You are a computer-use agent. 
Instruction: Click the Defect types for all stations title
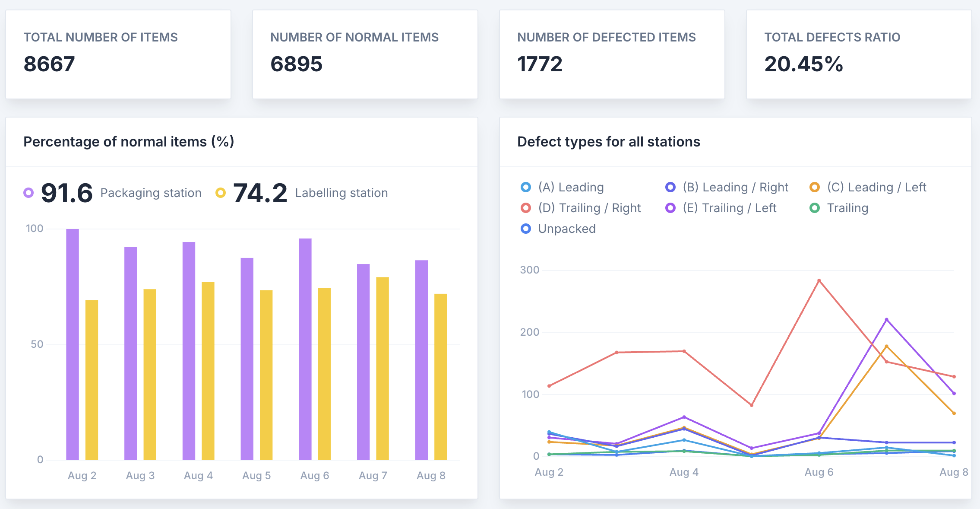(x=609, y=142)
